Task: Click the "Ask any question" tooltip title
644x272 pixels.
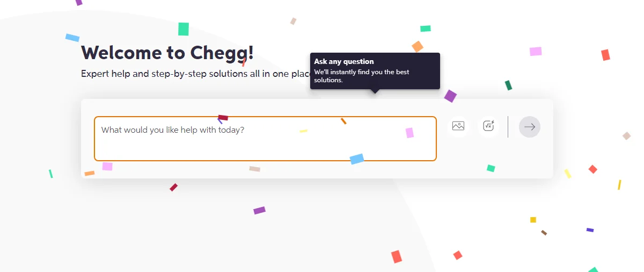Action: pos(344,62)
